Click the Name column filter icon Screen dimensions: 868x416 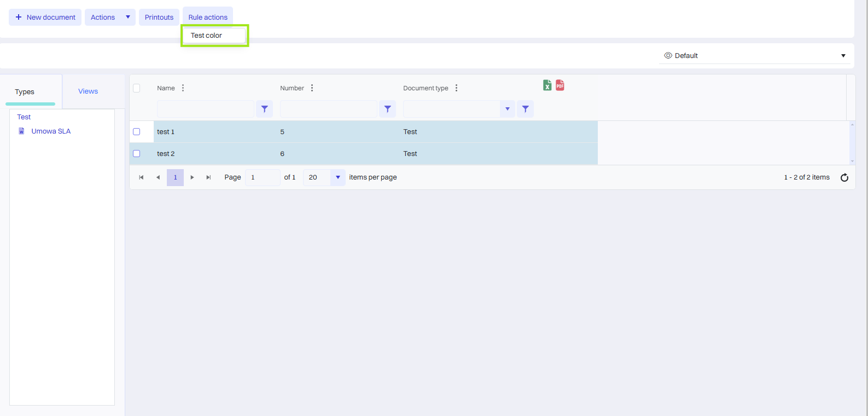pos(264,109)
